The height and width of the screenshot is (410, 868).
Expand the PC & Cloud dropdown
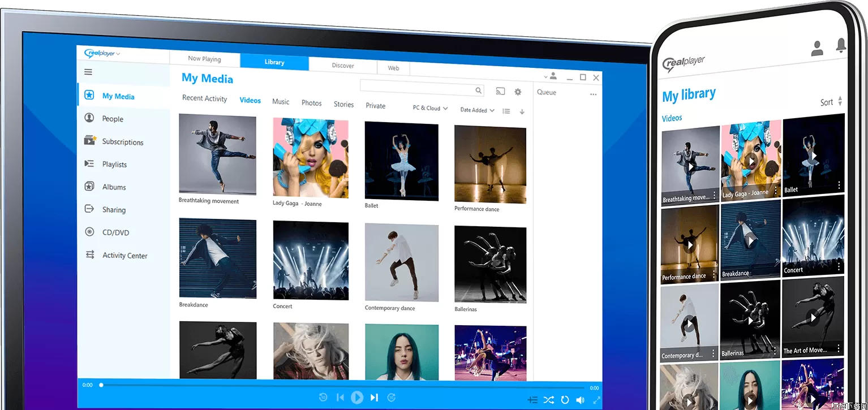tap(430, 108)
